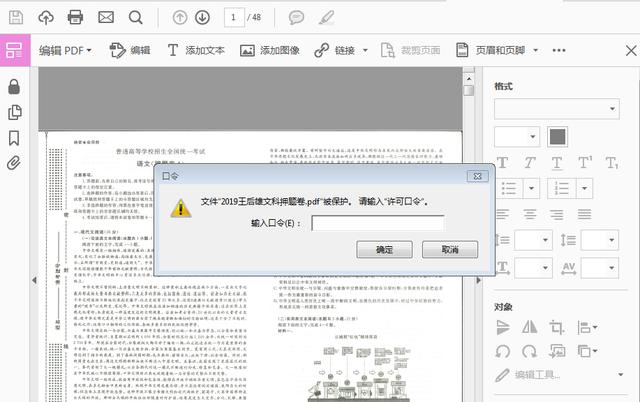
Task: Click 页眉和页脚 header and footer tool
Action: coord(490,50)
